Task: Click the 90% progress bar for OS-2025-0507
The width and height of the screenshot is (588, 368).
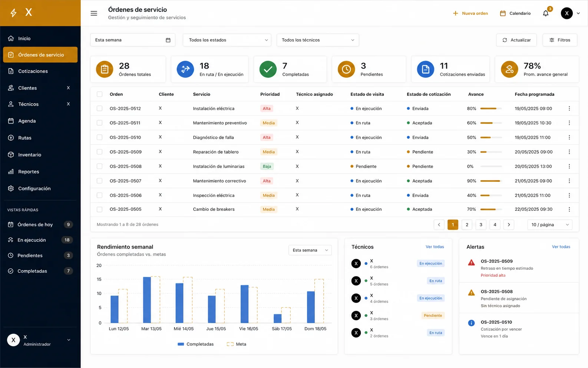Action: point(491,181)
